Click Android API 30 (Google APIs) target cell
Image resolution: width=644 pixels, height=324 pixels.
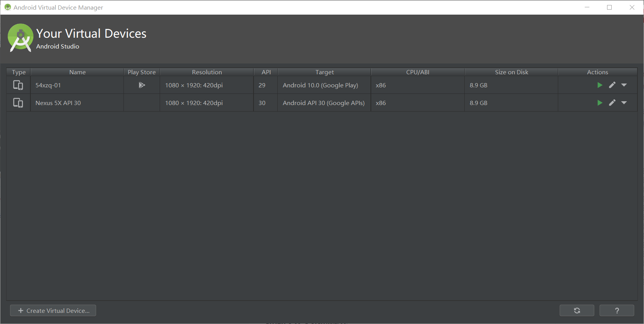coord(324,103)
